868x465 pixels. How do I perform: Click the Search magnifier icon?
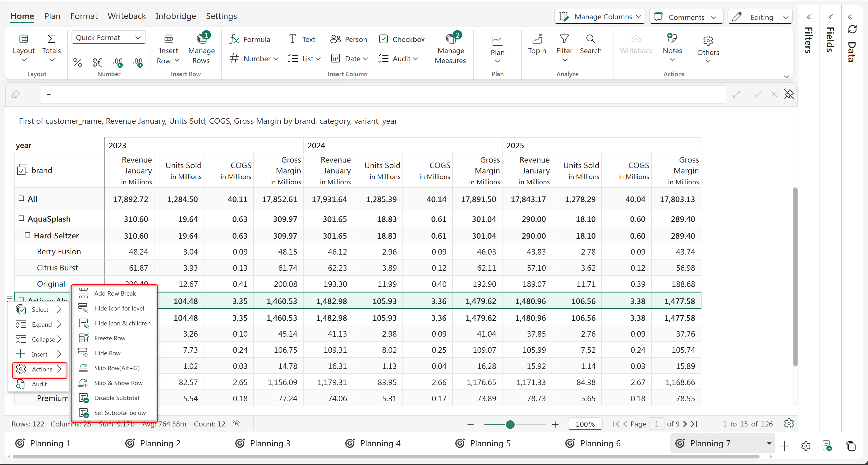pyautogui.click(x=590, y=39)
